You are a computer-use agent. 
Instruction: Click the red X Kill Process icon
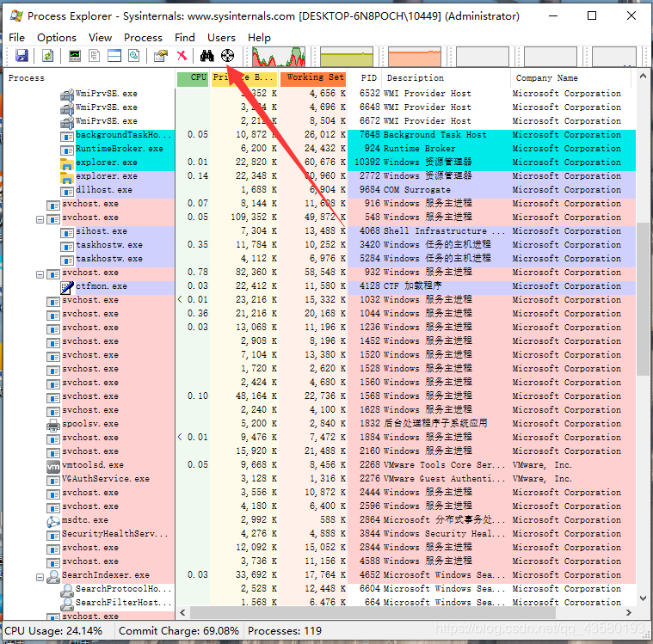click(182, 55)
